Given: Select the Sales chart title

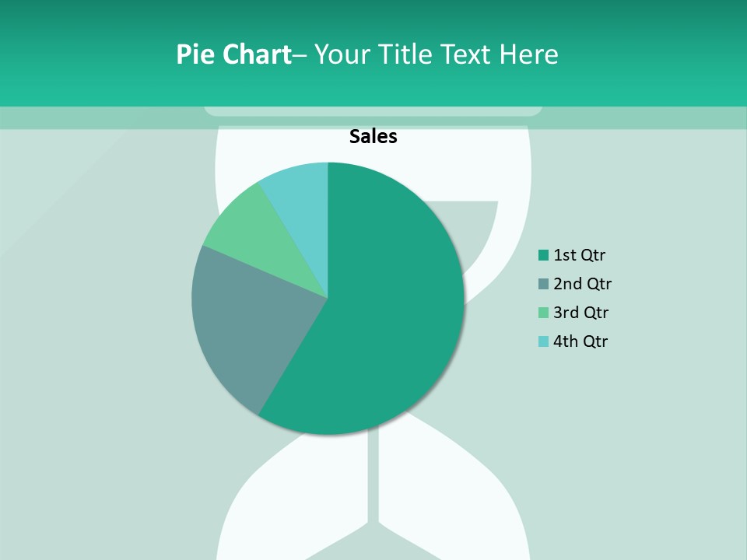Looking at the screenshot, I should pos(373,137).
